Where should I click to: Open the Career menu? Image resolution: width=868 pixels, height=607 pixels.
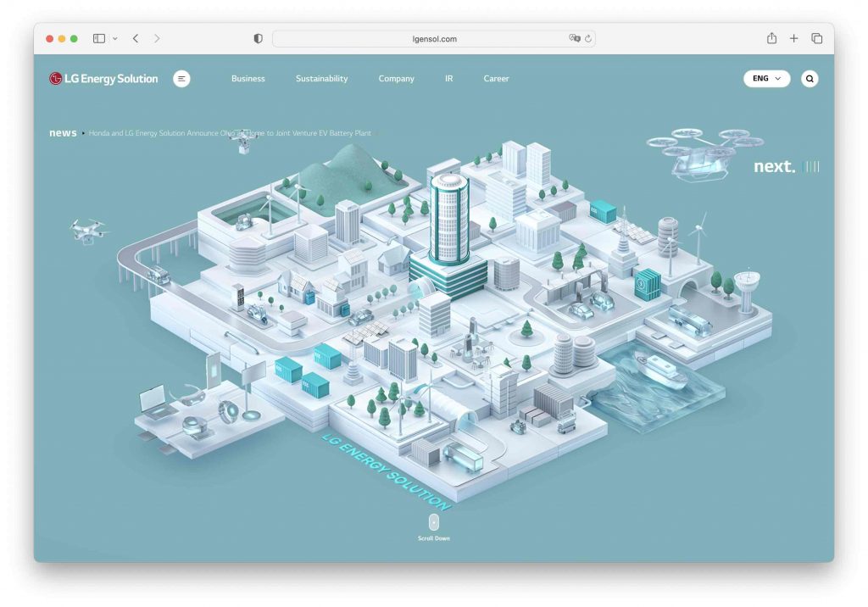pos(496,79)
